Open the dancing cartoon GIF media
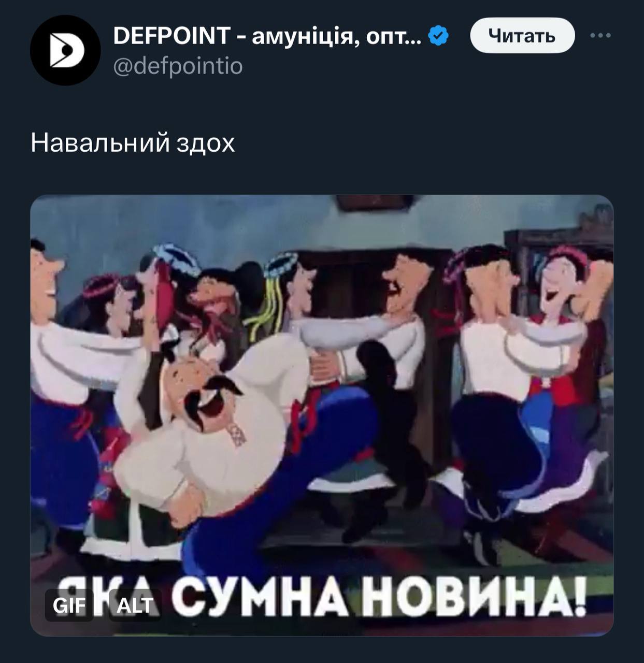Viewport: 644px width, 663px height. tap(322, 415)
